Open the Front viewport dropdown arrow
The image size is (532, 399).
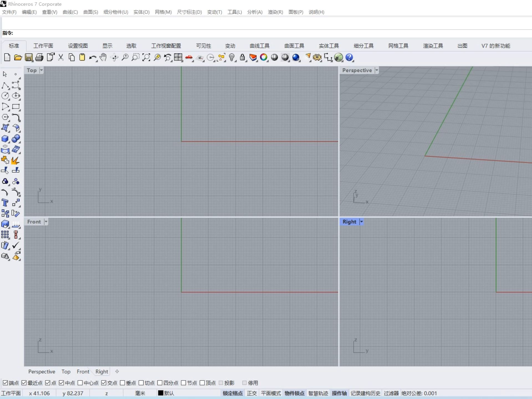[x=46, y=222]
